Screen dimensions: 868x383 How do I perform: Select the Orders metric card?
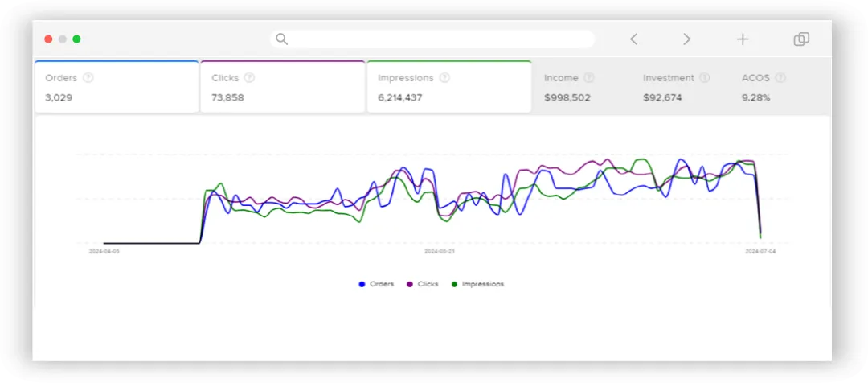(x=117, y=86)
